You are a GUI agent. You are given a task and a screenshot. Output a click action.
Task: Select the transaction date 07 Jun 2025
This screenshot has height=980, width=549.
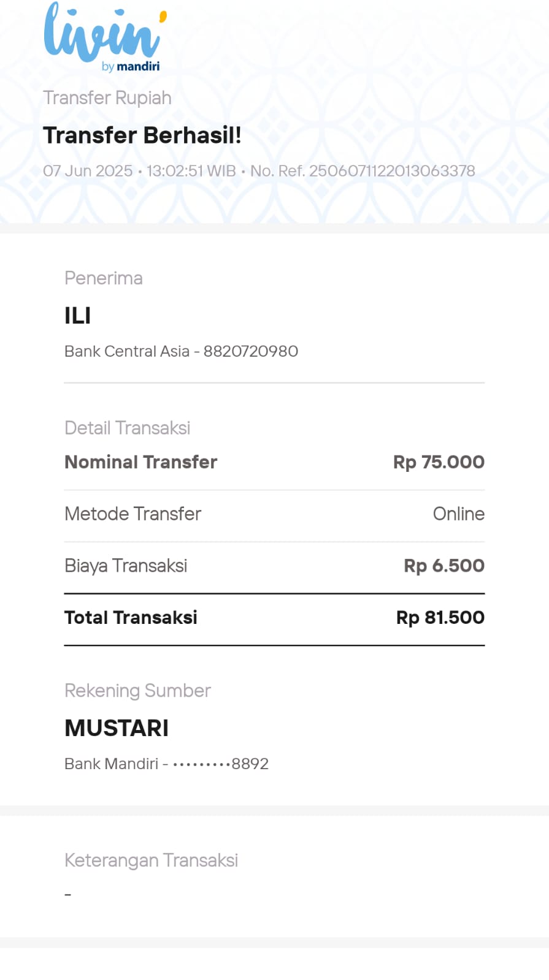tap(88, 171)
